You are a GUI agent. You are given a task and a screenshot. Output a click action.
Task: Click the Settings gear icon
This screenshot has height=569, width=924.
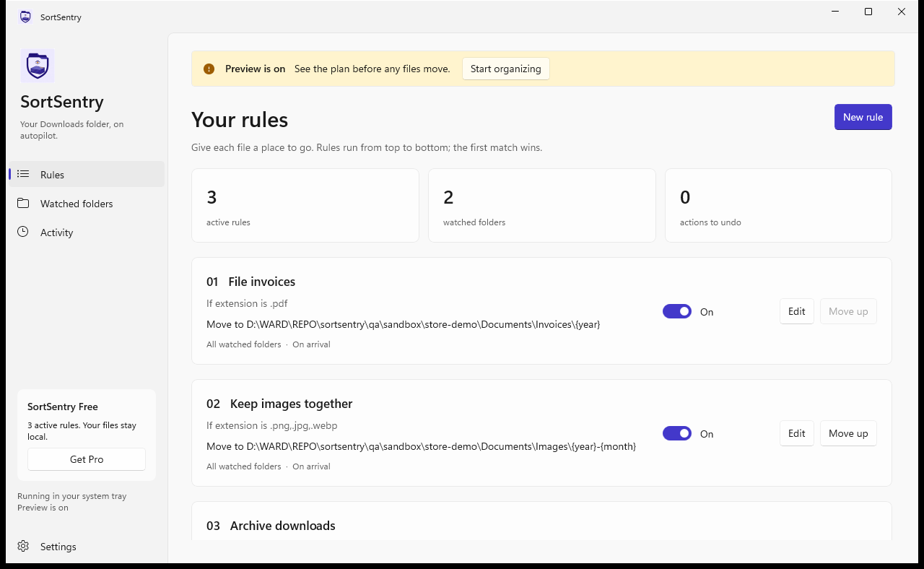23,546
